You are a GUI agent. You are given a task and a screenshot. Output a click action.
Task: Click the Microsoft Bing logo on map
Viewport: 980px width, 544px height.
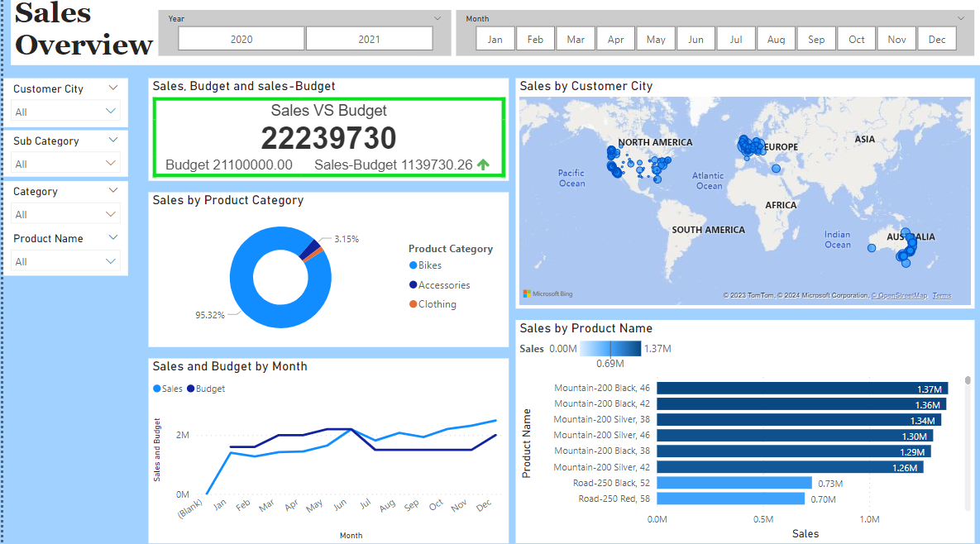point(547,293)
